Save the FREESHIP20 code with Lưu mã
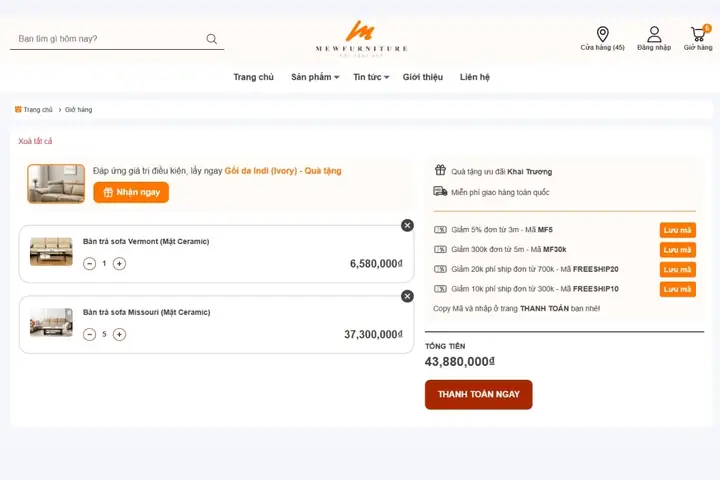 (x=678, y=270)
